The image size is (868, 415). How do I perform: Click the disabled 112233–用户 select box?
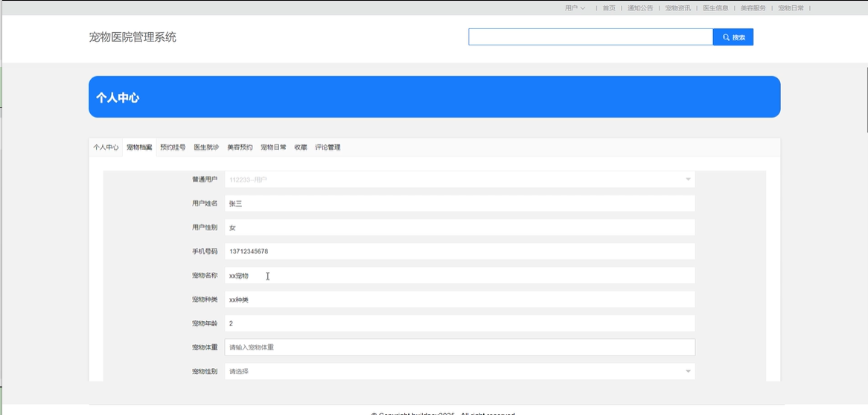[x=459, y=180]
